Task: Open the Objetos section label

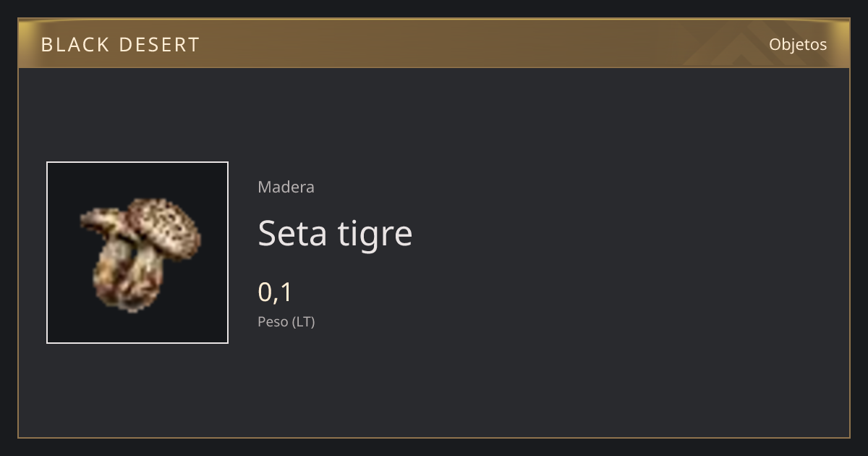Action: pos(798,44)
